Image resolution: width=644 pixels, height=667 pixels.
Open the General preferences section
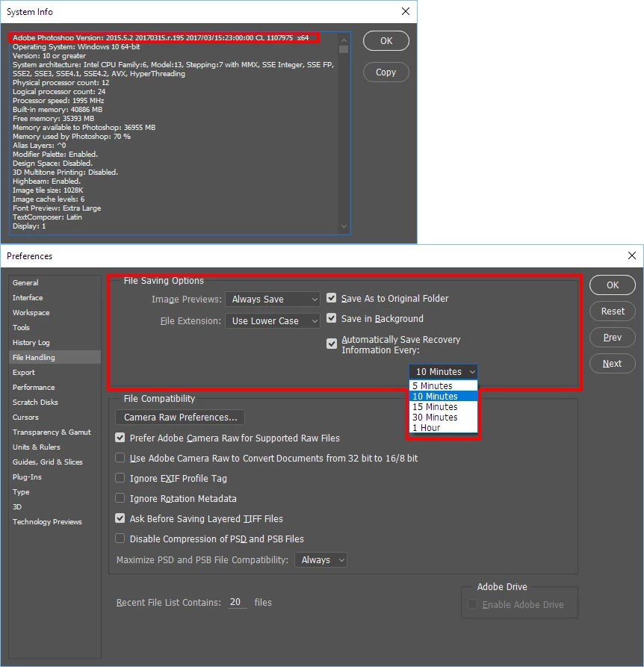(x=55, y=283)
